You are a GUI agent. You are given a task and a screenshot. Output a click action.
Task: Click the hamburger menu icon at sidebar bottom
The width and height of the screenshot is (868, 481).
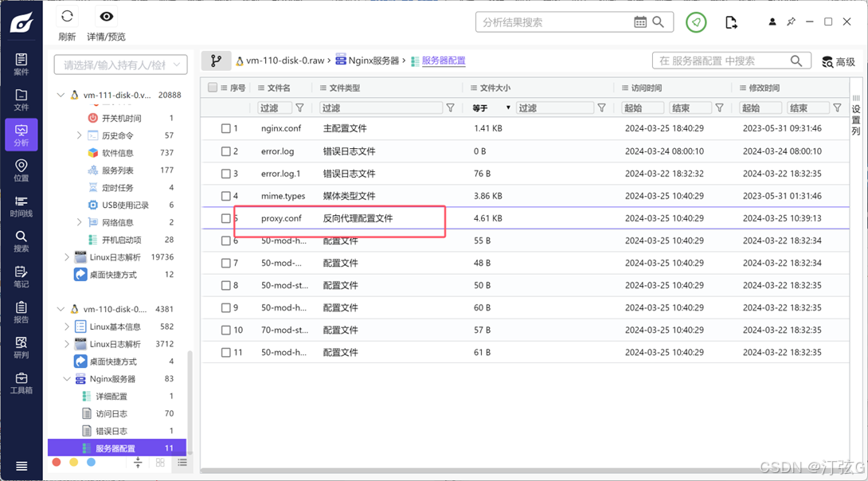[22, 466]
